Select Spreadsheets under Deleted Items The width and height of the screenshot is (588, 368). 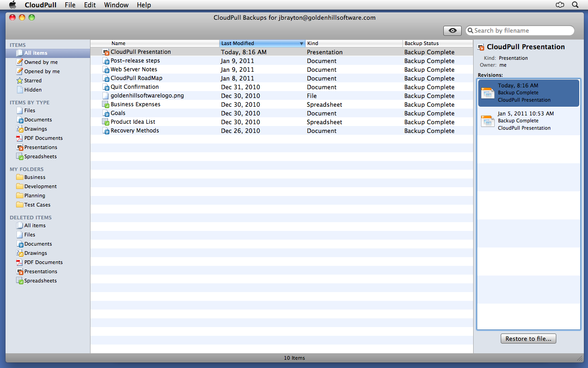tap(40, 281)
